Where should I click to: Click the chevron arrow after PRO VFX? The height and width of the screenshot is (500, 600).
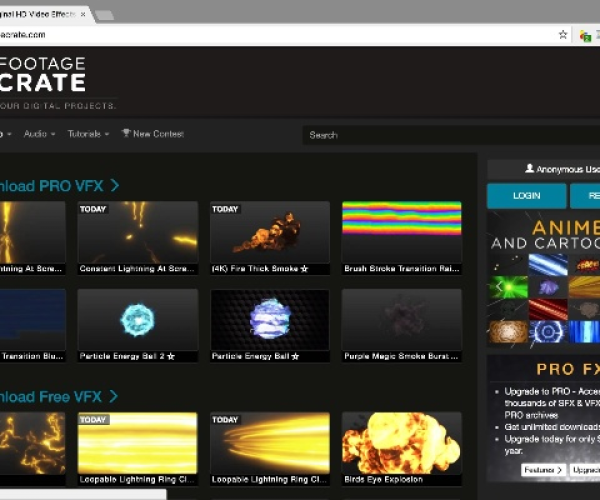[115, 186]
